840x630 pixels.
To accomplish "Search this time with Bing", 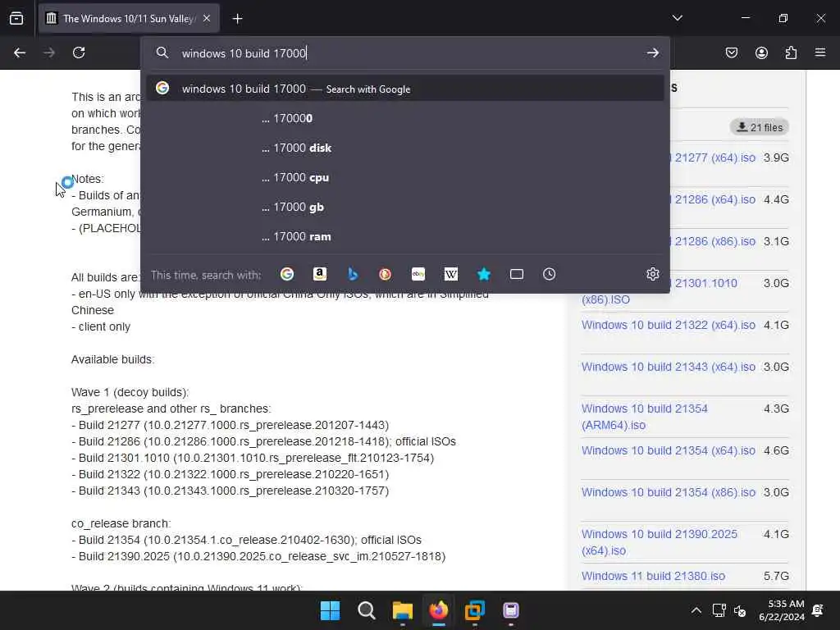I will 353,274.
